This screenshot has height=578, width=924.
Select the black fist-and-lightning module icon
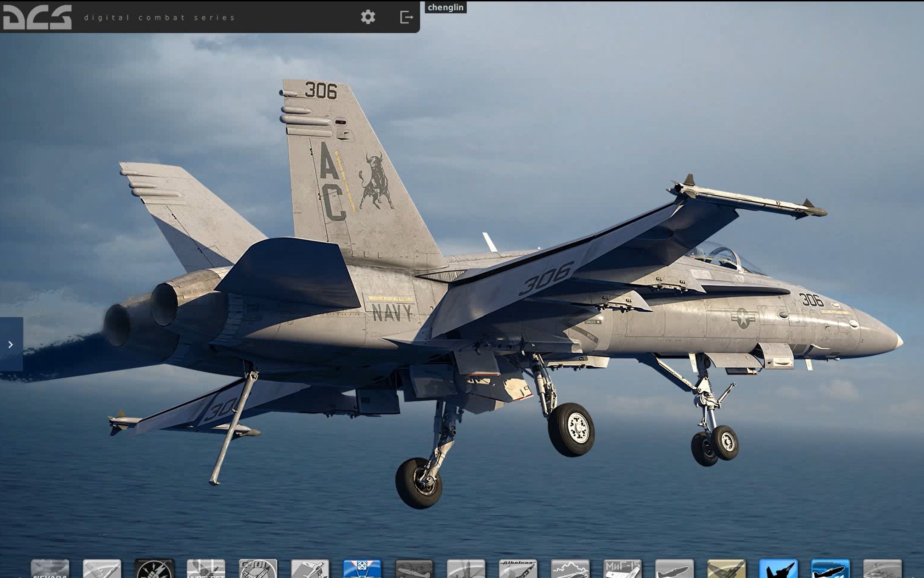(154, 569)
